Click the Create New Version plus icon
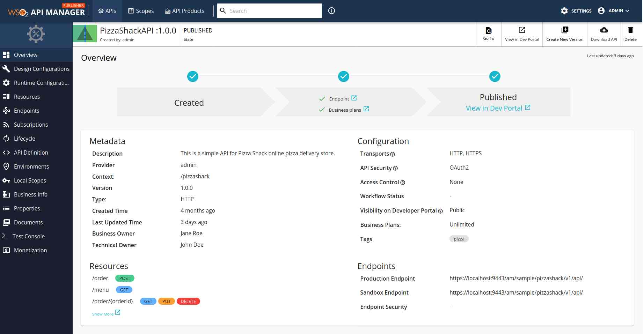 click(565, 30)
